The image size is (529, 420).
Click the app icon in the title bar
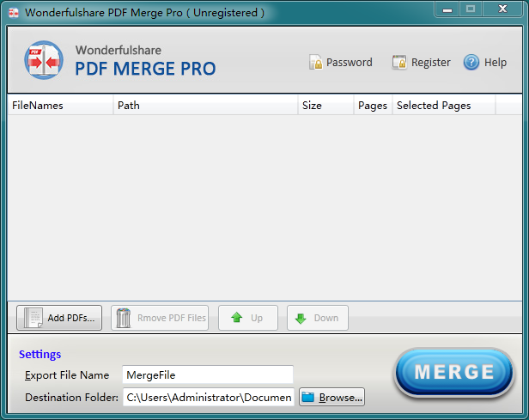[14, 13]
